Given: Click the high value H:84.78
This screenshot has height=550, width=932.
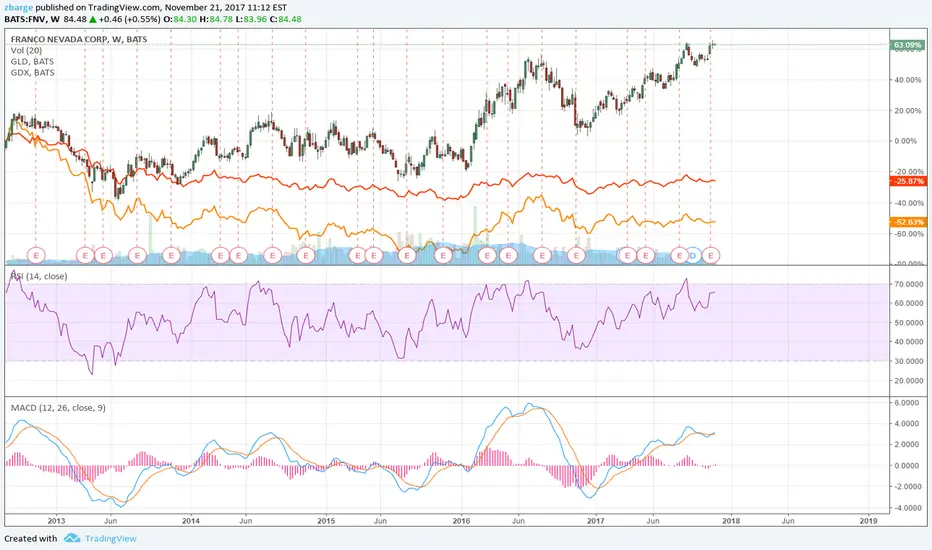Looking at the screenshot, I should tap(216, 19).
